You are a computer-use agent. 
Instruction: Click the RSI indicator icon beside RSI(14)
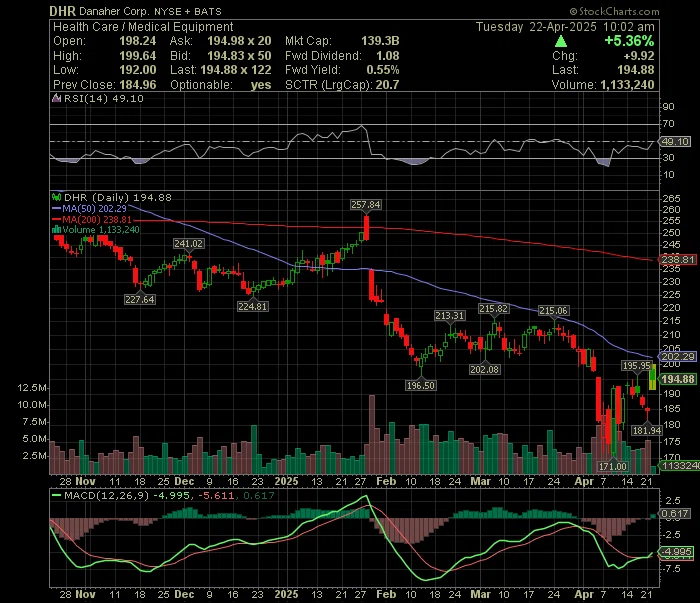[56, 98]
